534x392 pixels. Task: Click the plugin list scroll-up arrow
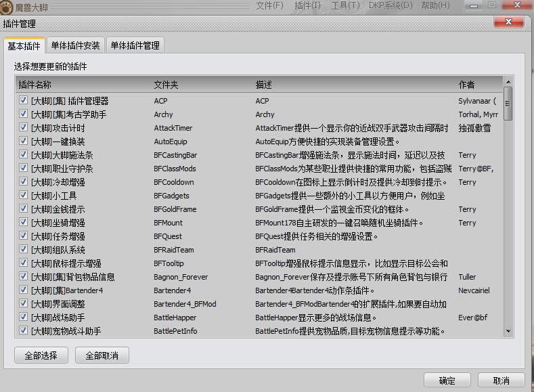[508, 82]
